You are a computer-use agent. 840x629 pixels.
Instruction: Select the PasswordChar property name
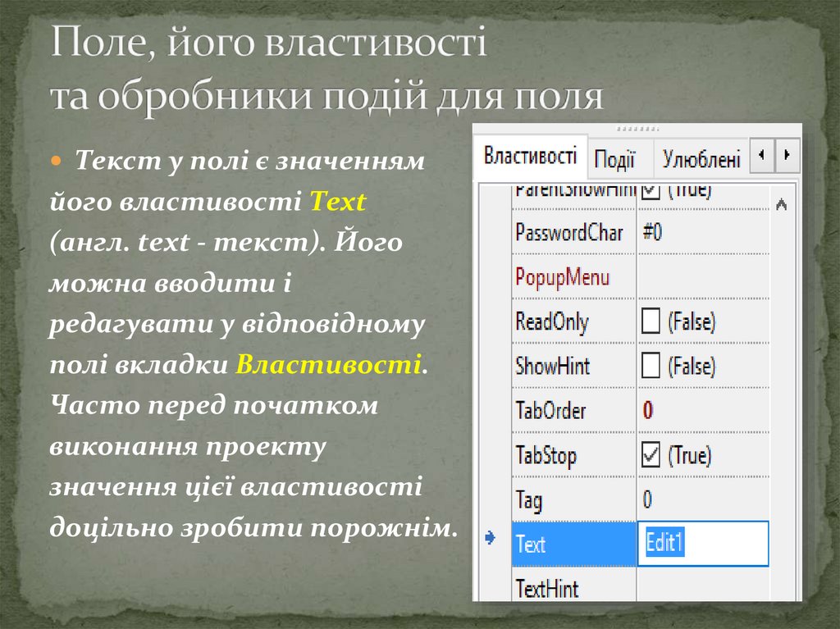pos(569,233)
